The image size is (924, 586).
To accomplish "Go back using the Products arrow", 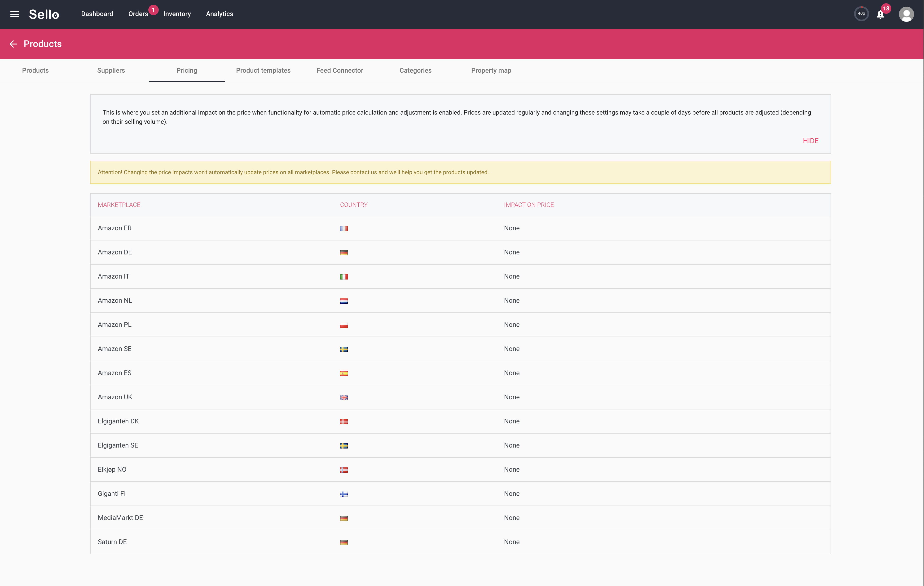I will click(13, 44).
